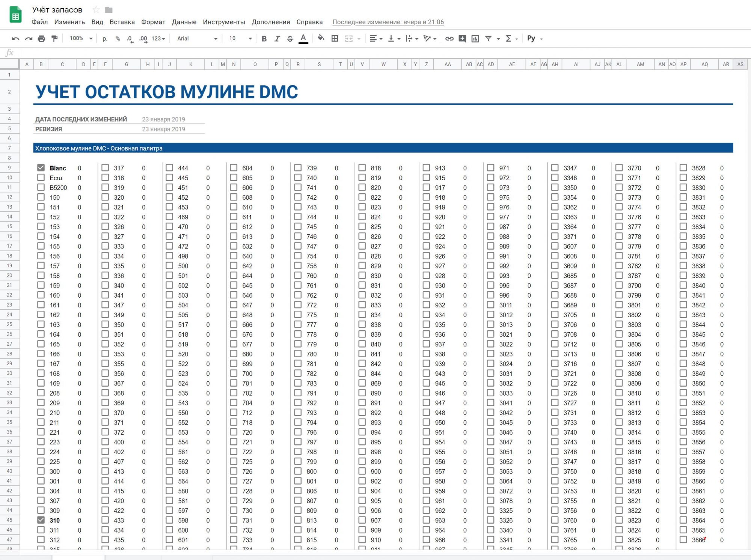Click the undo arrow icon
Viewport: 751px width, 560px height.
(x=15, y=39)
